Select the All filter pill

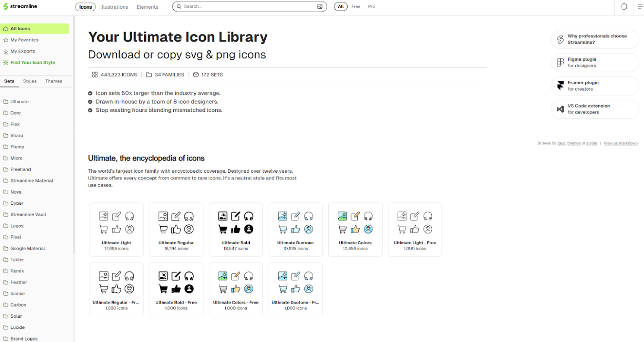[341, 7]
